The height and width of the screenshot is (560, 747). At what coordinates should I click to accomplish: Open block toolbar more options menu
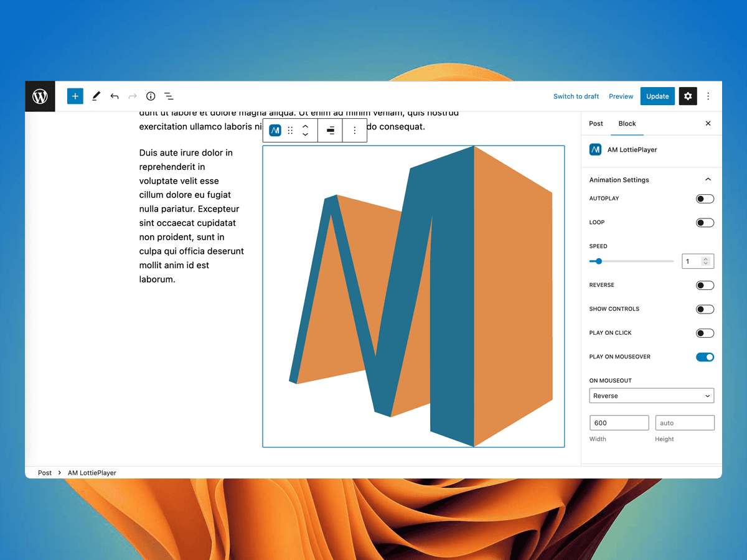tap(355, 131)
